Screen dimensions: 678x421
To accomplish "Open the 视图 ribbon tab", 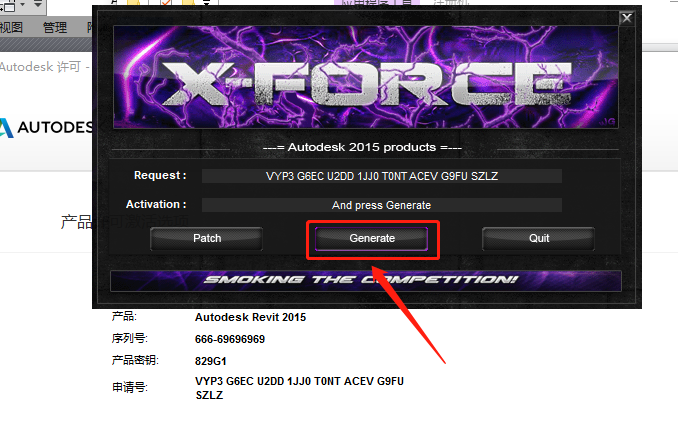I will [11, 28].
